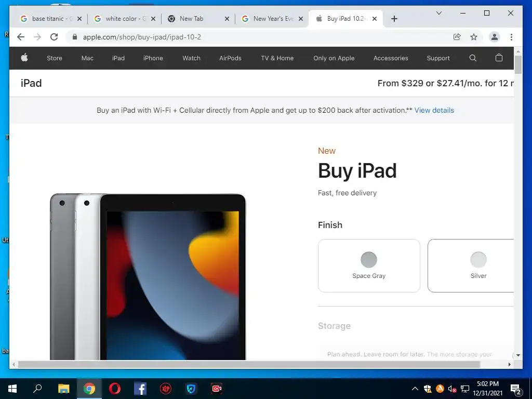The width and height of the screenshot is (532, 399).
Task: Open the shopping bag icon
Action: pos(499,58)
